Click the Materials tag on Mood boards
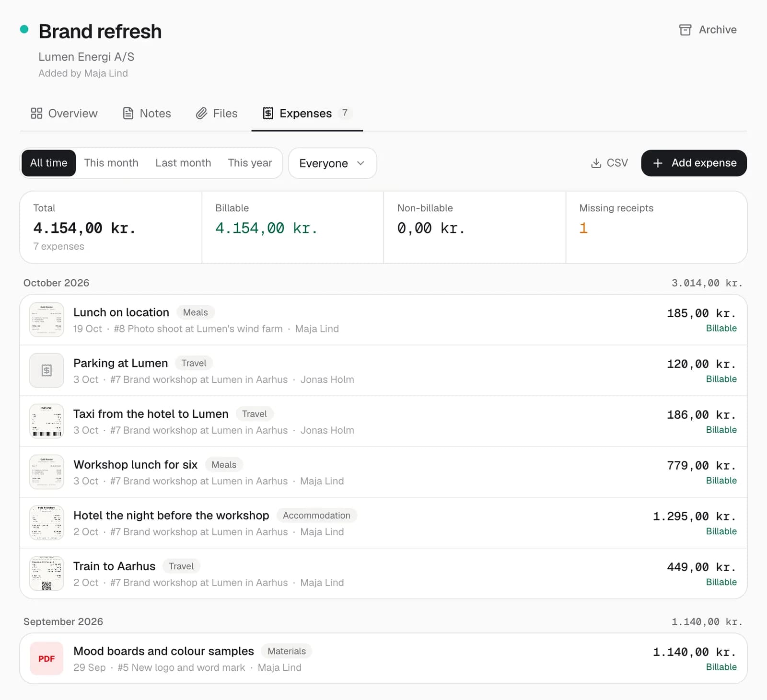 [287, 651]
